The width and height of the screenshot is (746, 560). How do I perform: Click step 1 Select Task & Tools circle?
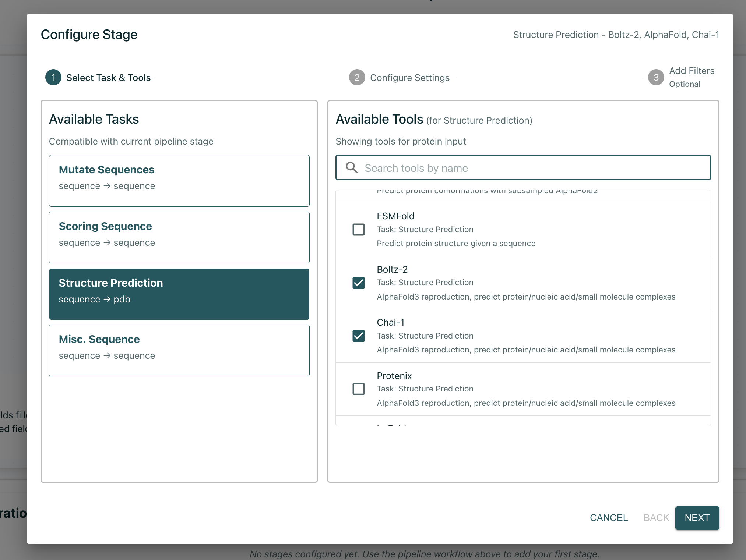(x=53, y=77)
